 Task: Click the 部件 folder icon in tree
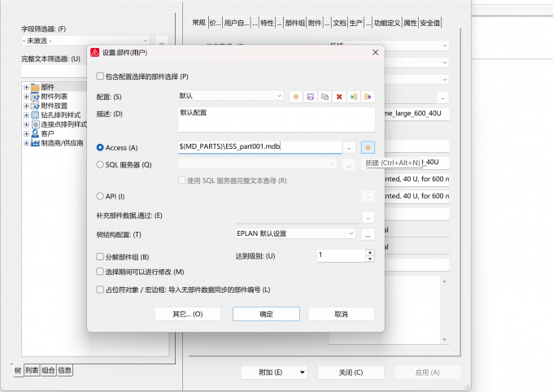click(x=35, y=87)
